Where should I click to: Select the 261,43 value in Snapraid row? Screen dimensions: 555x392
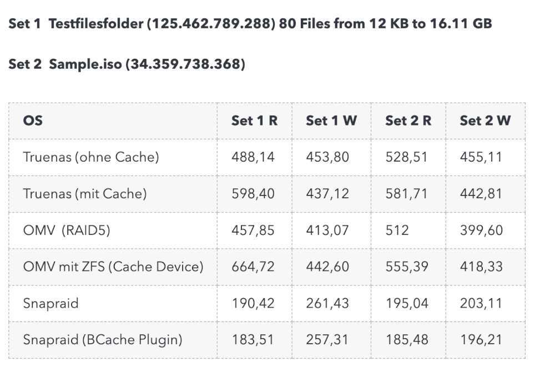tap(327, 304)
